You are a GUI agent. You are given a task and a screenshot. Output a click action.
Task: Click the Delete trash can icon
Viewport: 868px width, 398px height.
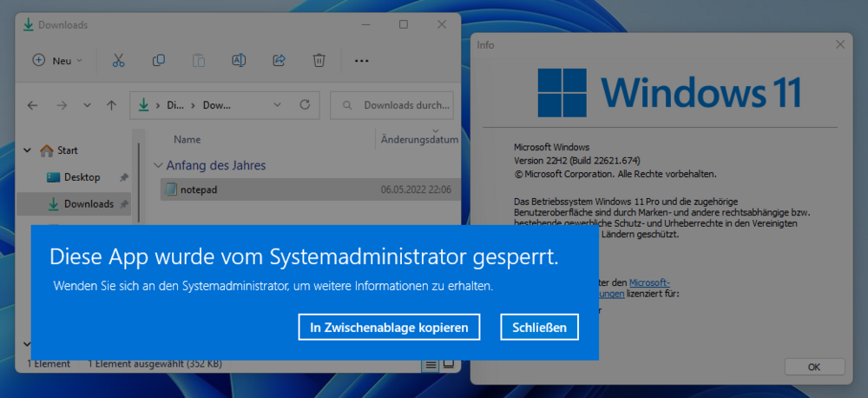[x=319, y=60]
